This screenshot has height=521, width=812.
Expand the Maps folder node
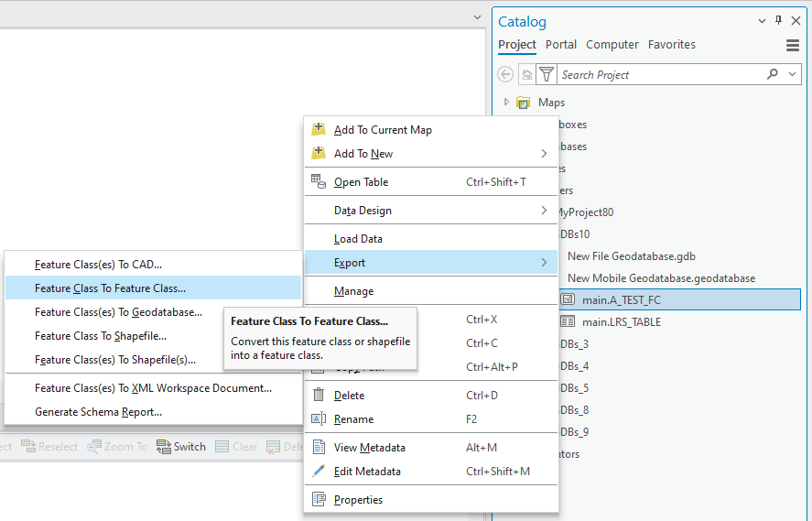[506, 103]
